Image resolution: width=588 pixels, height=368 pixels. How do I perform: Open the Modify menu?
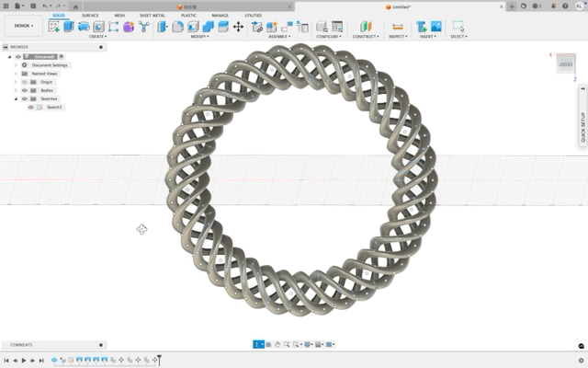[x=199, y=37]
